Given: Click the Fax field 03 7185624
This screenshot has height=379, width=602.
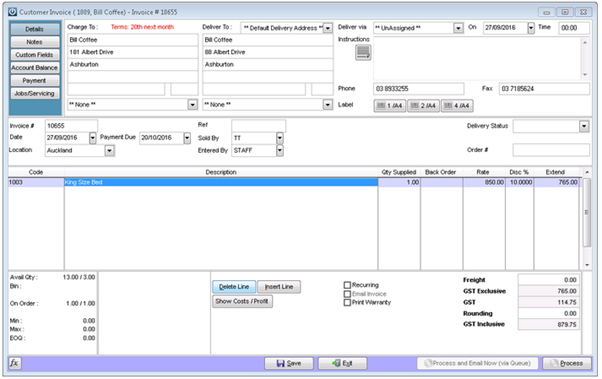Looking at the screenshot, I should 544,89.
